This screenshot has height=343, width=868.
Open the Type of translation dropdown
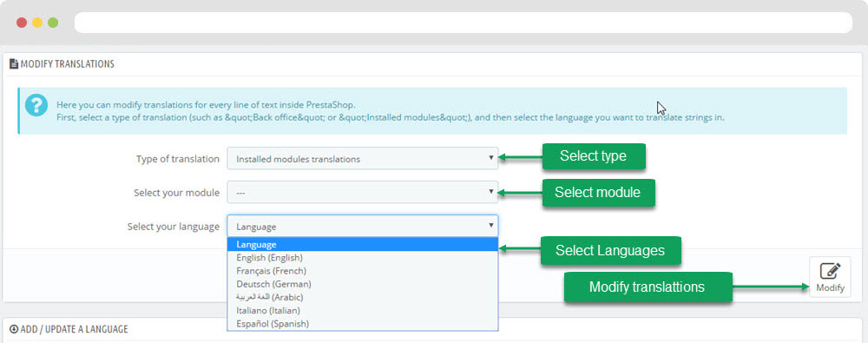(x=363, y=159)
